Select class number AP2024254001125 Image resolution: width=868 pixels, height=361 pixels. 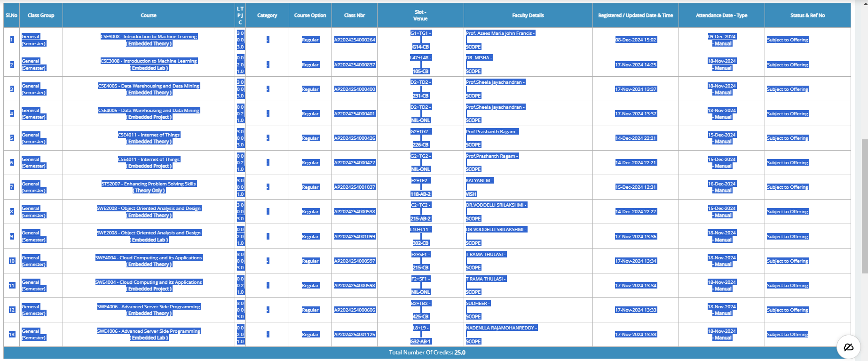pos(355,335)
